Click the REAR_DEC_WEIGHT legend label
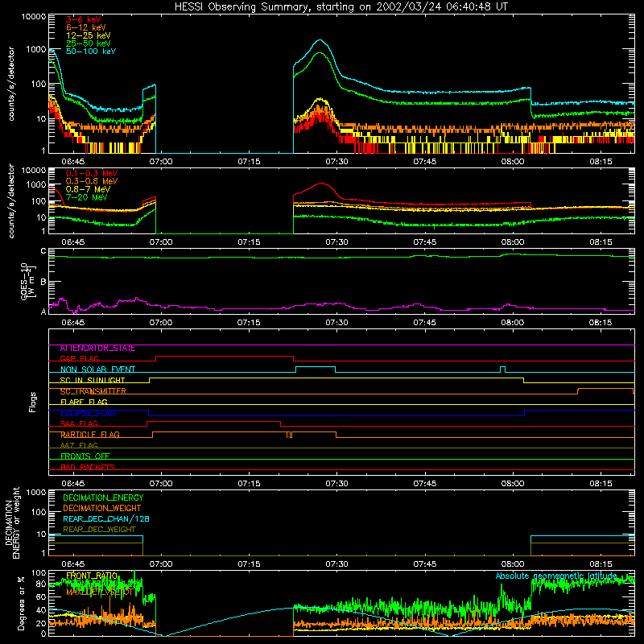The height and width of the screenshot is (644, 644). tap(99, 530)
